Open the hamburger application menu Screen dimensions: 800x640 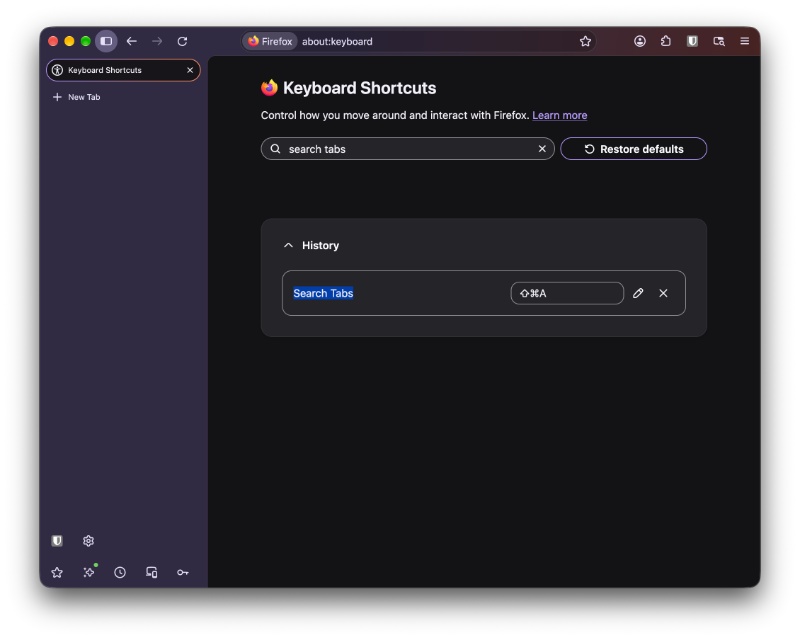point(745,41)
